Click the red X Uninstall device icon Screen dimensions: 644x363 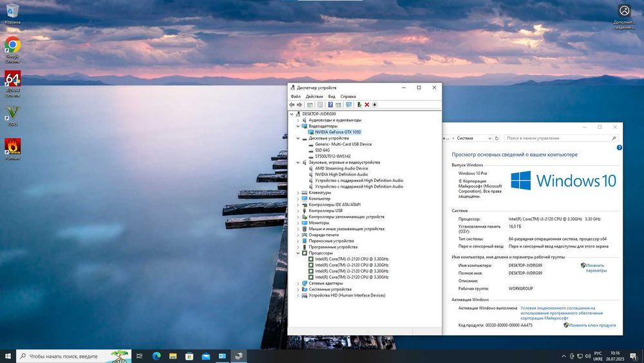coord(367,105)
